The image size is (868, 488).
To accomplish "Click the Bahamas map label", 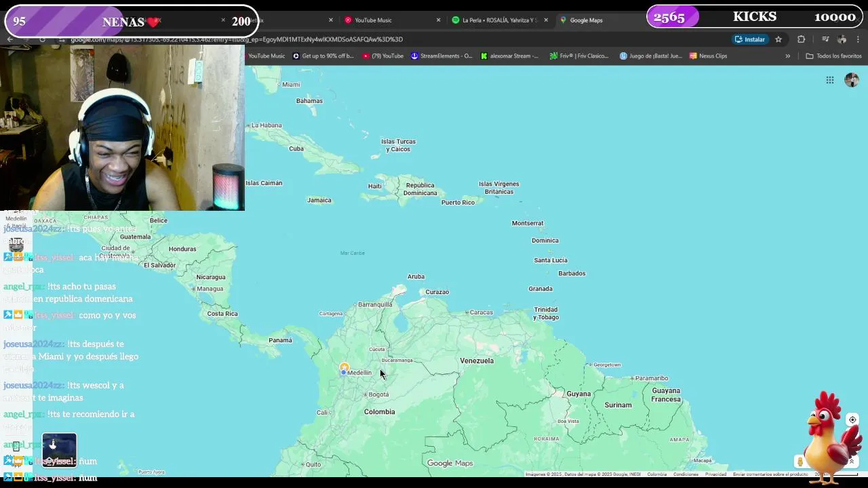I will [309, 101].
